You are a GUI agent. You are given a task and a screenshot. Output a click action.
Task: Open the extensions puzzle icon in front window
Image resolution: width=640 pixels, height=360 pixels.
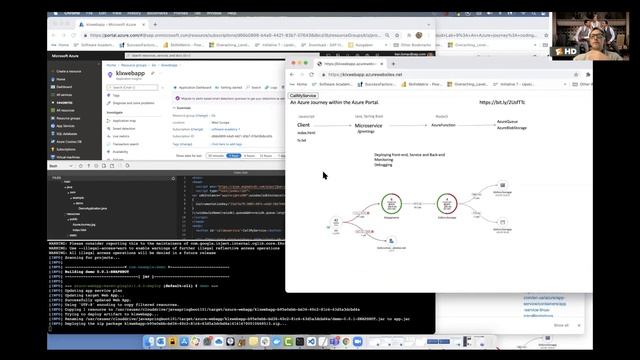pos(588,75)
